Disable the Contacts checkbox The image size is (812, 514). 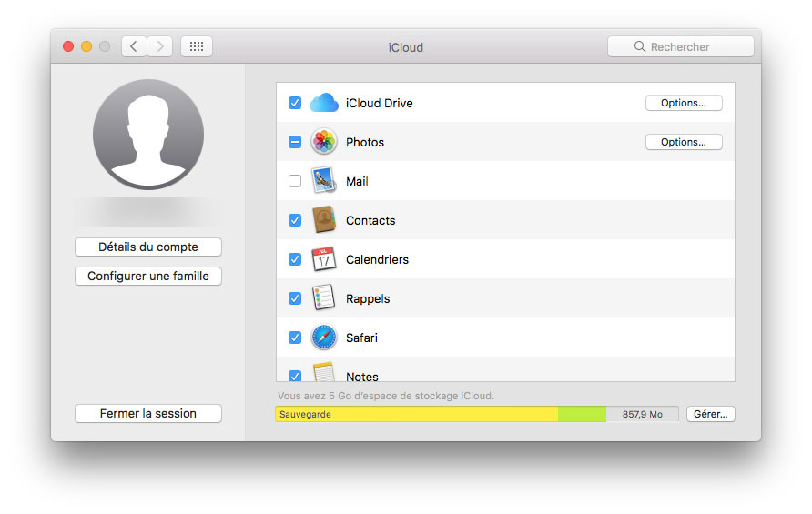pos(295,220)
